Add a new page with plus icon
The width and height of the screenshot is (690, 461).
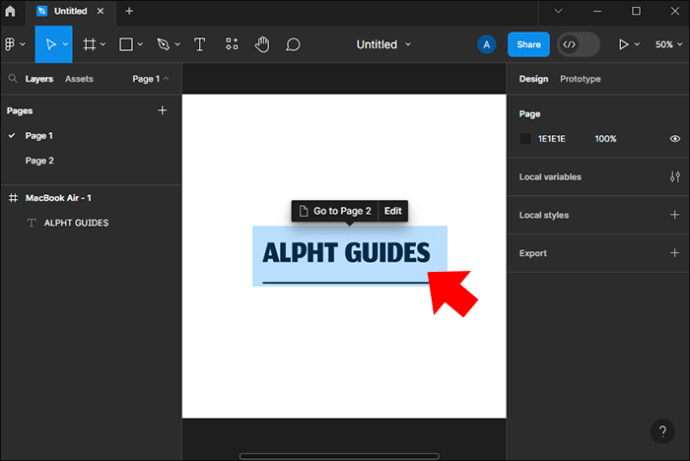pyautogui.click(x=162, y=111)
